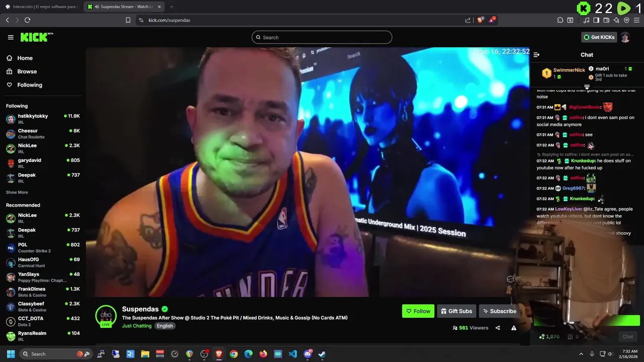Report stream via warning triangle icon
Image resolution: width=644 pixels, height=362 pixels.
pos(514,328)
